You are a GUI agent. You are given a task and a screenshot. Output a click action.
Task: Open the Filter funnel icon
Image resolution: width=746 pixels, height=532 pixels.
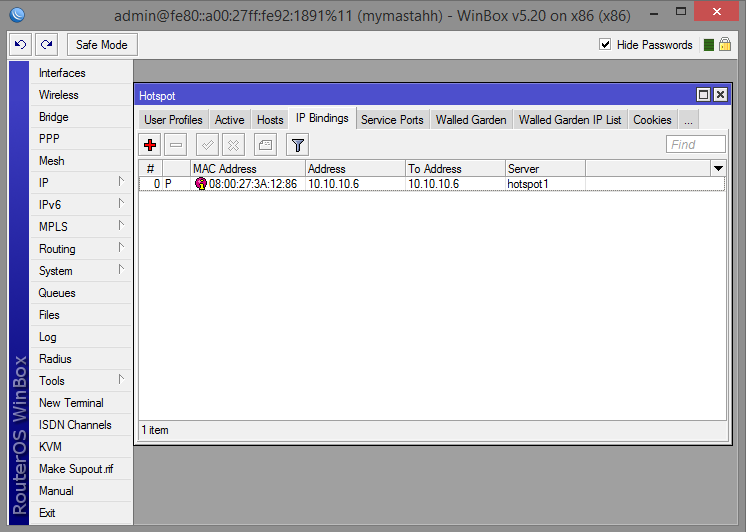coord(298,145)
